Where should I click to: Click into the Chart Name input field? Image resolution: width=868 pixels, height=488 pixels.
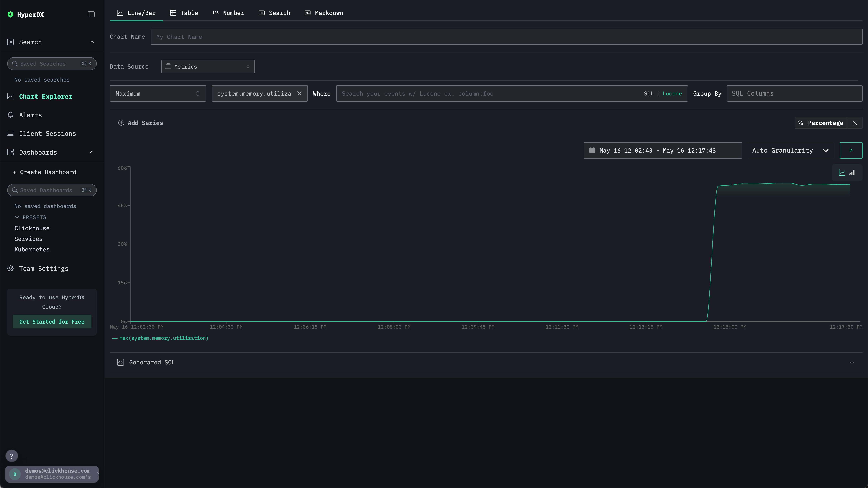coord(506,37)
